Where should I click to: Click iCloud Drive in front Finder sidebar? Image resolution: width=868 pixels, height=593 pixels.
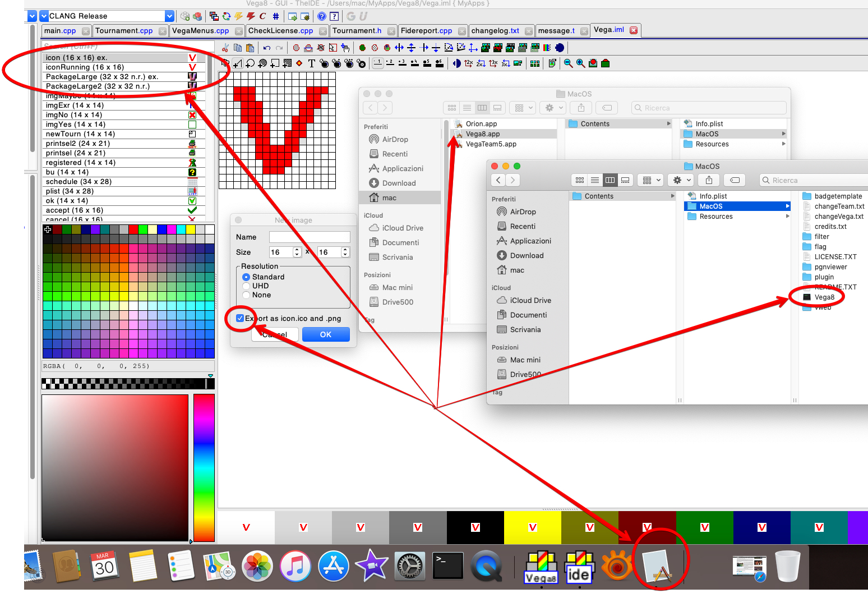[530, 301]
